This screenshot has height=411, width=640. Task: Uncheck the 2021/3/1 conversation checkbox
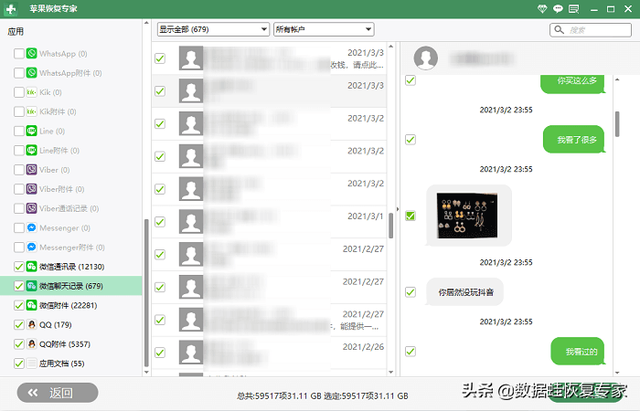(160, 222)
